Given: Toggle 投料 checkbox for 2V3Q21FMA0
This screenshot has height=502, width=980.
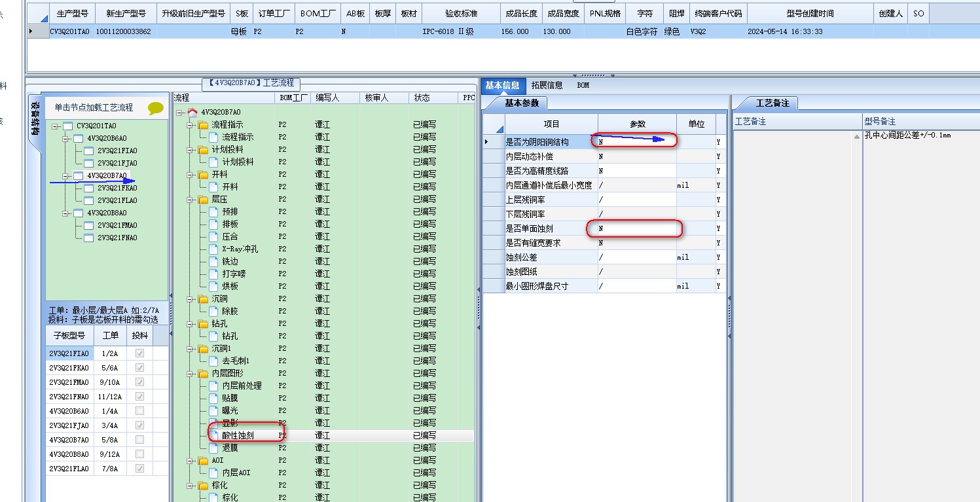Looking at the screenshot, I should (x=139, y=382).
